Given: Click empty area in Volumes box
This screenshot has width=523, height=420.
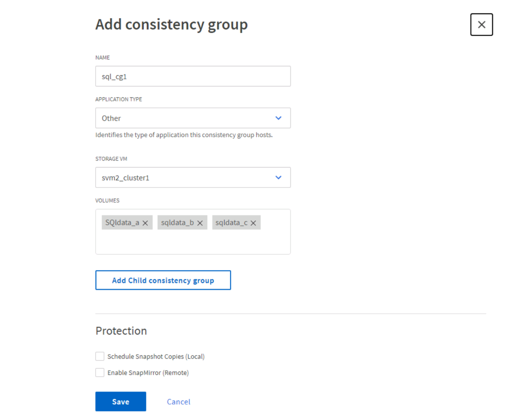Looking at the screenshot, I should click(x=193, y=243).
